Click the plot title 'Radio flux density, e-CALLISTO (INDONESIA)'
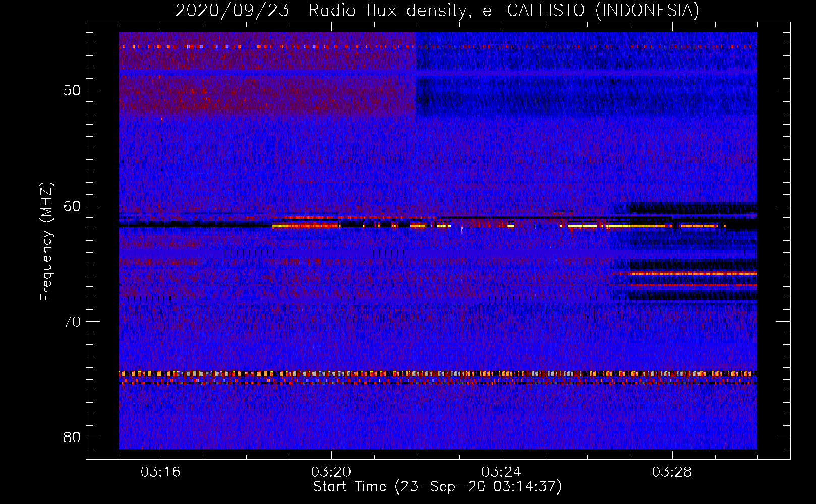This screenshot has width=816, height=504. (x=503, y=10)
